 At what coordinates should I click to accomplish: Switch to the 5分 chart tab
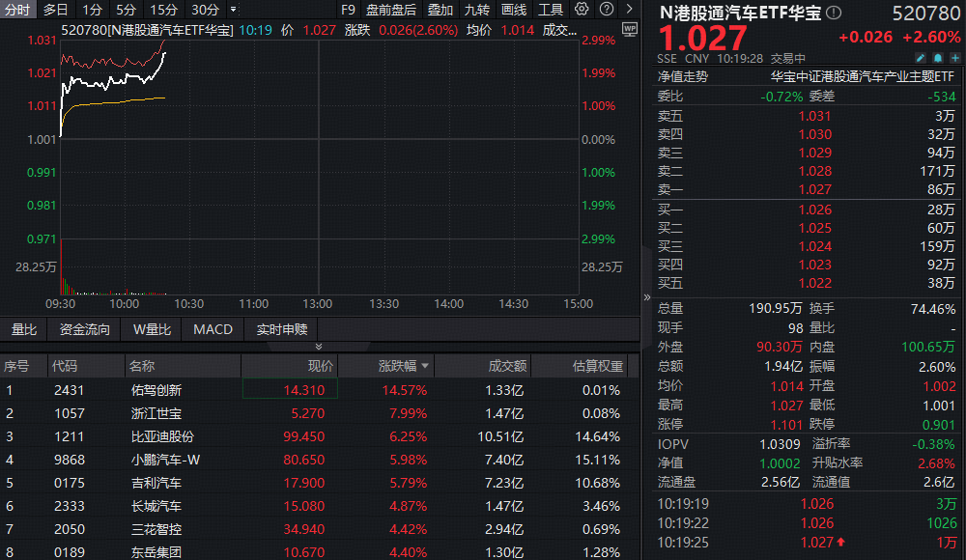126,10
